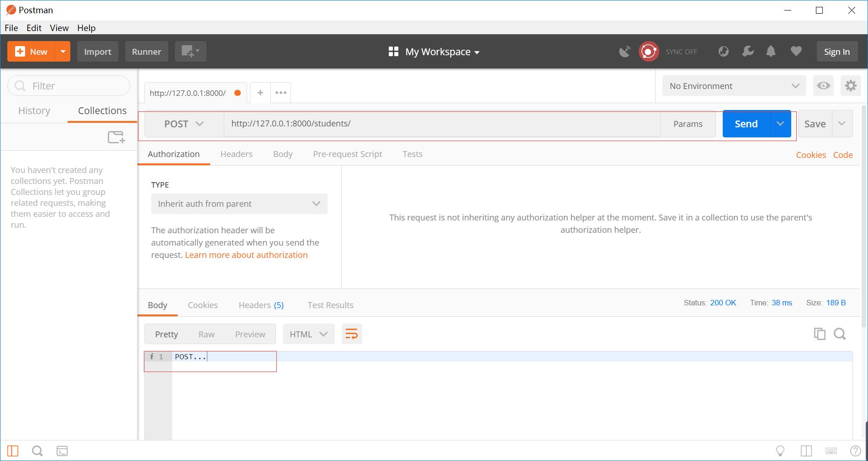Image resolution: width=868 pixels, height=461 pixels.
Task: Open manage environments gear icon
Action: point(851,86)
